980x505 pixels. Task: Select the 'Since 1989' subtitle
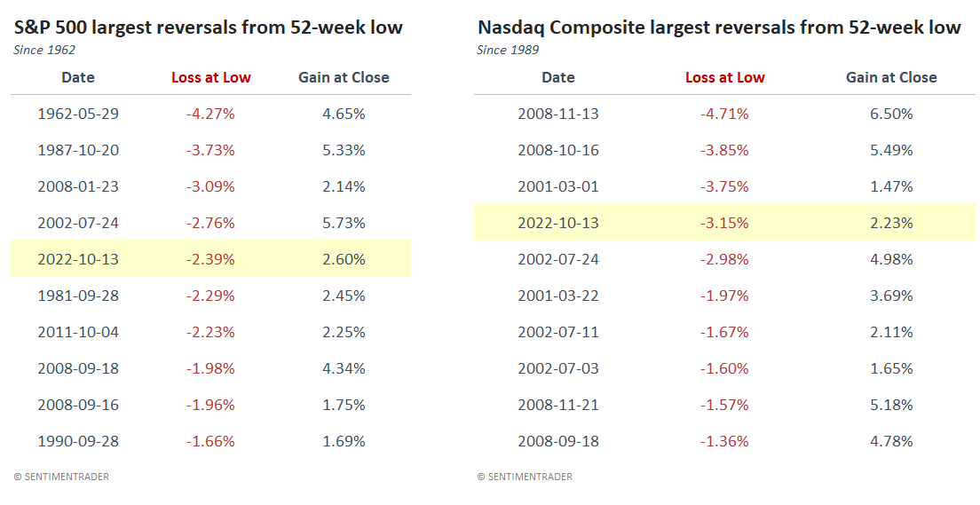coord(508,50)
